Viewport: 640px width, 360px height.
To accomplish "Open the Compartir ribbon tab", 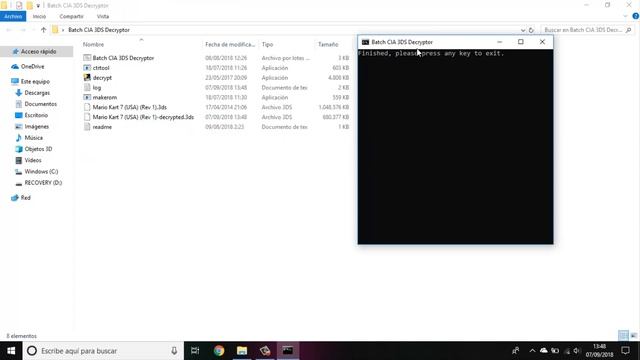I will tap(71, 16).
